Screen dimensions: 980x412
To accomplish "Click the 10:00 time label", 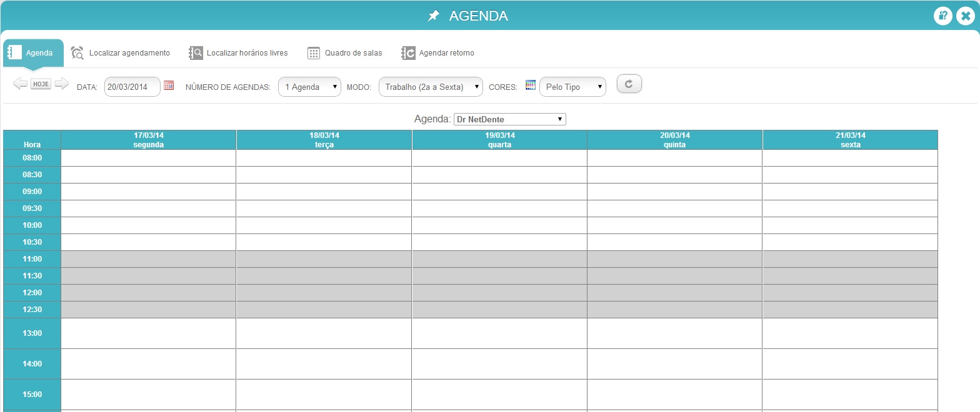I will 32,225.
